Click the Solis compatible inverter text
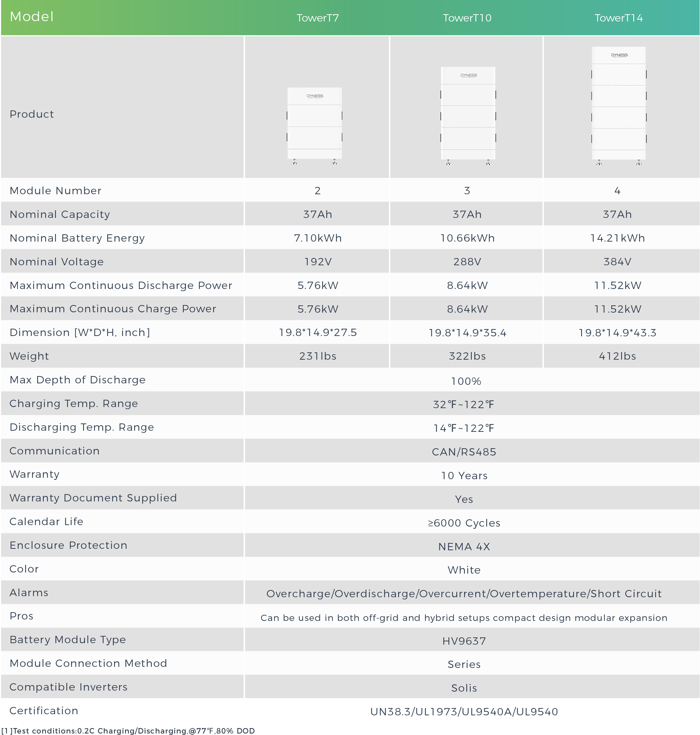 [x=464, y=688]
